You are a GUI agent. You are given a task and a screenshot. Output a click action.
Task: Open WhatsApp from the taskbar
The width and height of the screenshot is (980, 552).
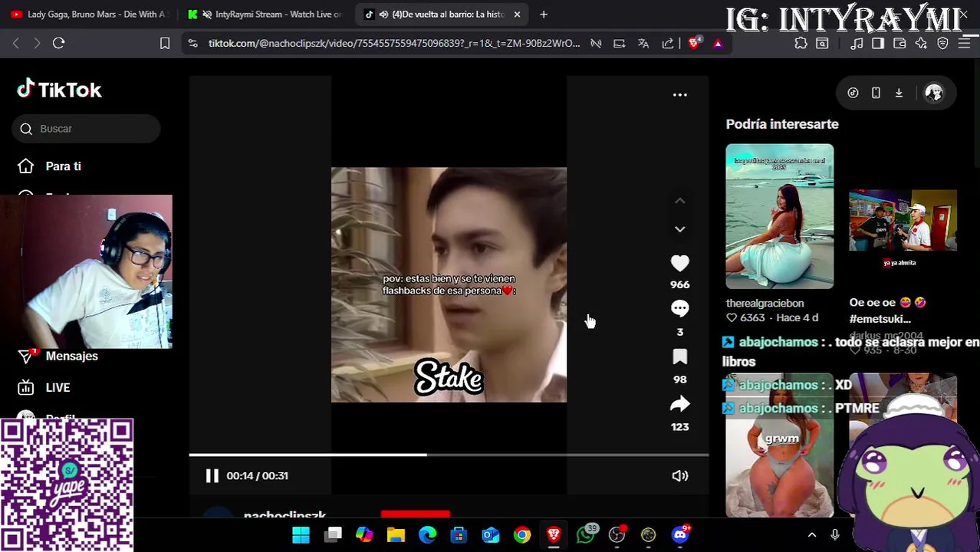point(586,534)
